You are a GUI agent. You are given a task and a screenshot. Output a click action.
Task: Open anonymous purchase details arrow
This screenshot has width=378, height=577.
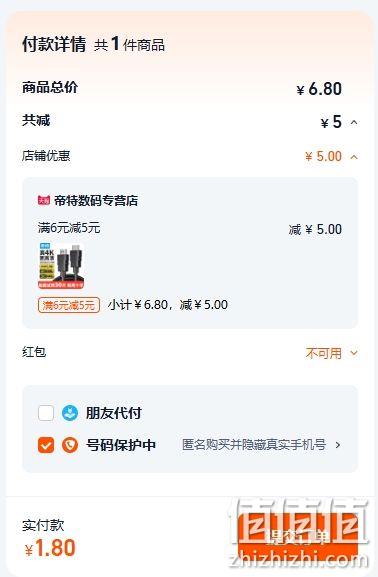coord(338,445)
